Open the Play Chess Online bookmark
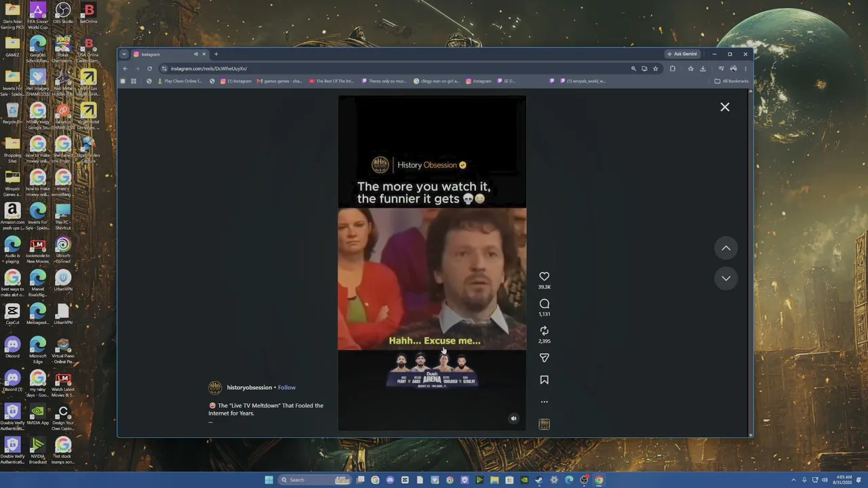868x488 pixels. pyautogui.click(x=180, y=81)
